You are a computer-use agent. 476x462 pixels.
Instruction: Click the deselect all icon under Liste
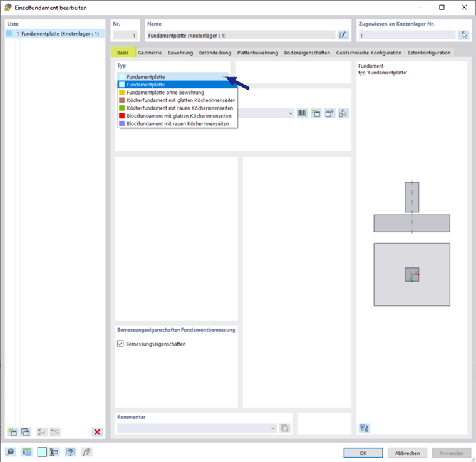(x=55, y=432)
